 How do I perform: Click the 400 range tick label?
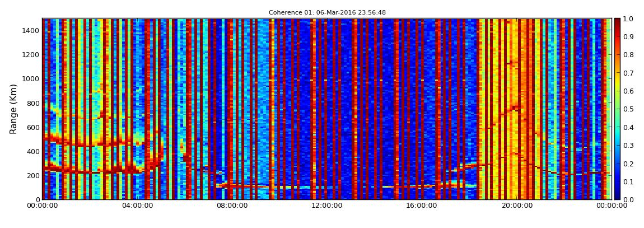(34, 152)
